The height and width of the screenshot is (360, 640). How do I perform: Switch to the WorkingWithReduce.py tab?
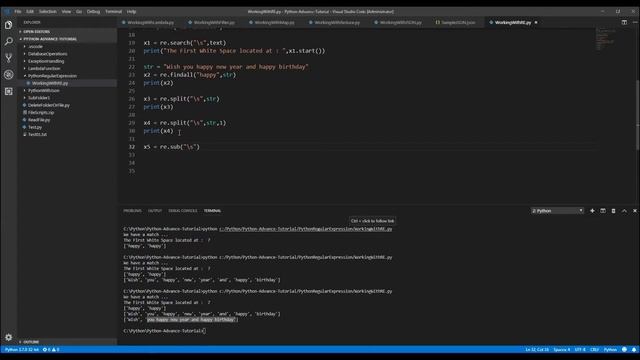(337, 22)
